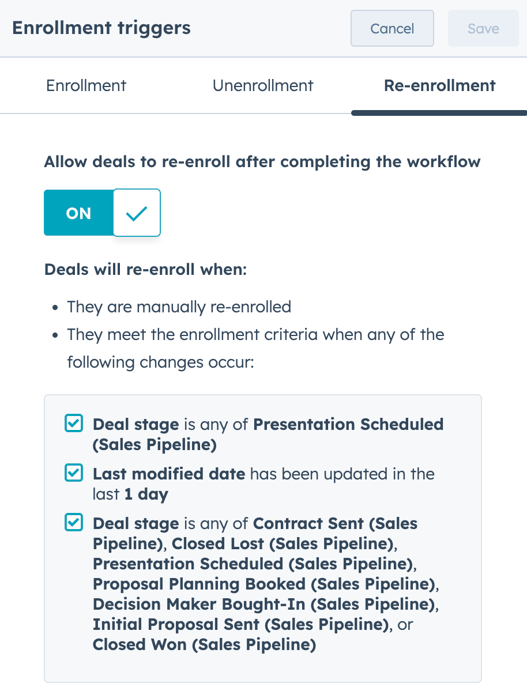This screenshot has width=527, height=695.
Task: Uncheck the Last modified date checkbox
Action: pyautogui.click(x=74, y=473)
